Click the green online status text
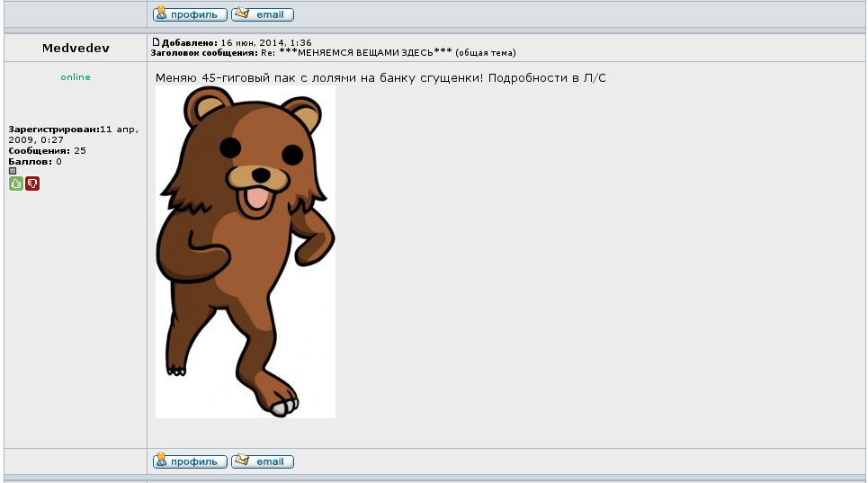The height and width of the screenshot is (483, 868). [76, 77]
